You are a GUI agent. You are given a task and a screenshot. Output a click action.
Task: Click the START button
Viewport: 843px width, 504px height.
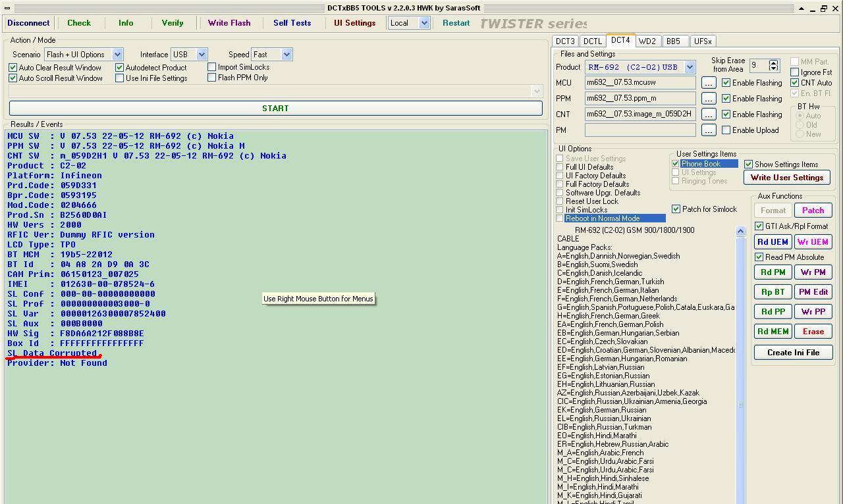tap(275, 109)
